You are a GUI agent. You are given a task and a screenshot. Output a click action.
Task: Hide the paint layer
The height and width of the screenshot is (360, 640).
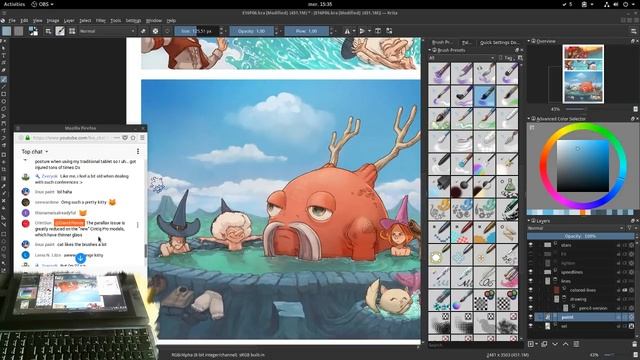[x=531, y=317]
